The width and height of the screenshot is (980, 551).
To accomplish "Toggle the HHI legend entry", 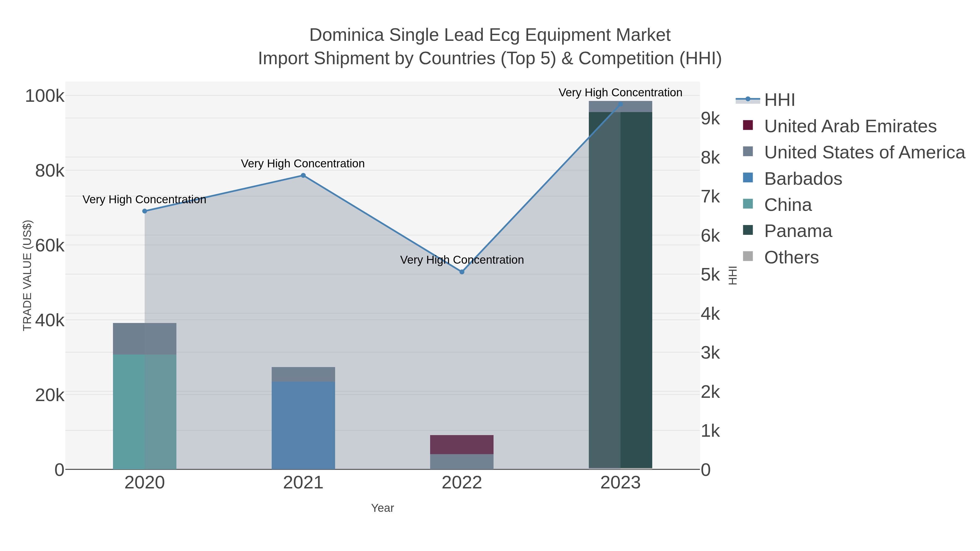I will [765, 100].
